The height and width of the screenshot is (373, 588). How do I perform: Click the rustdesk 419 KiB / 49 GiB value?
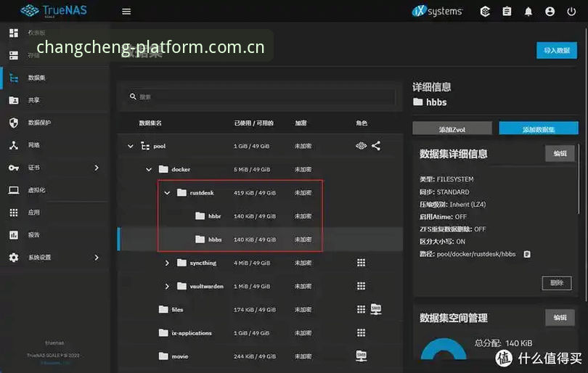coord(255,193)
